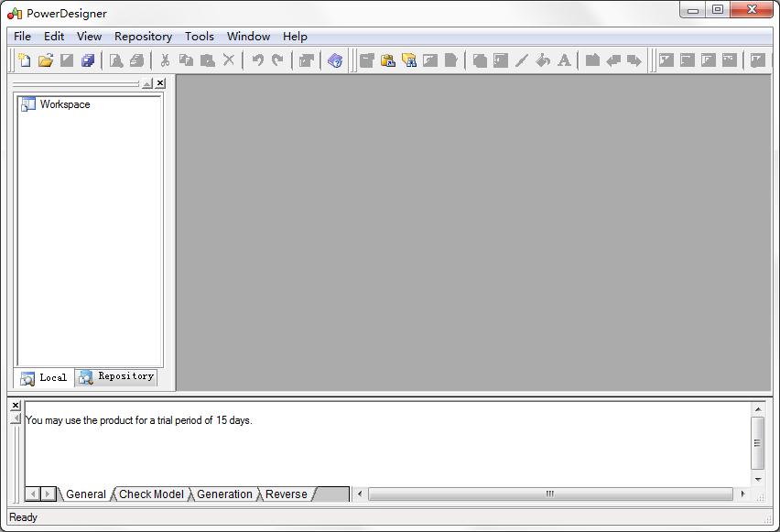Image resolution: width=780 pixels, height=532 pixels.
Task: Print the current document
Action: [x=138, y=60]
